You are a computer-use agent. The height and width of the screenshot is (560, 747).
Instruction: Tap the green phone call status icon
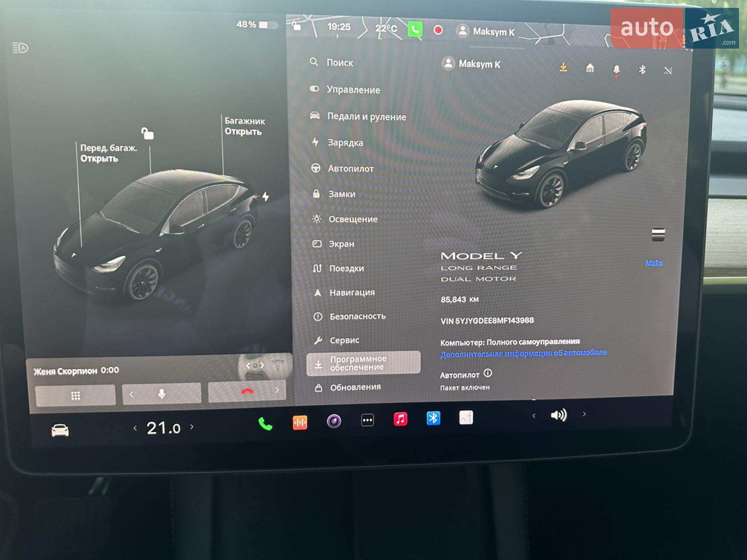[x=415, y=30]
